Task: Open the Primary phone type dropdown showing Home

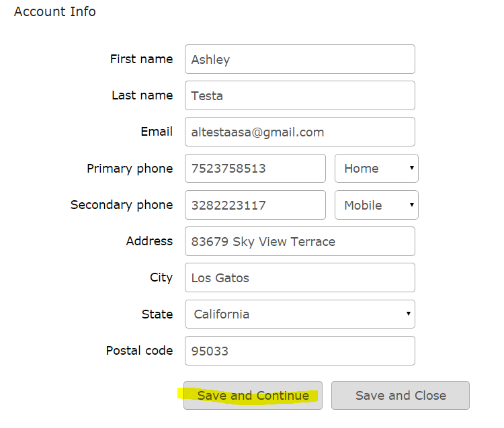Action: click(376, 168)
